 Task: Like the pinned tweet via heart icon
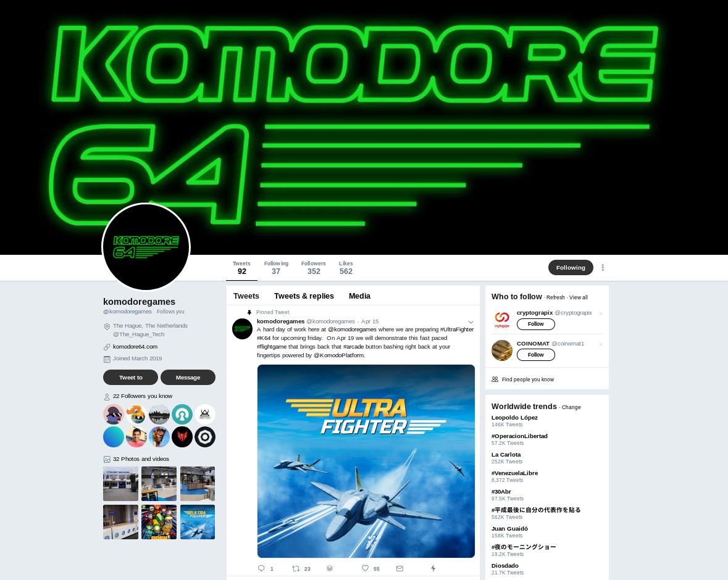point(366,568)
